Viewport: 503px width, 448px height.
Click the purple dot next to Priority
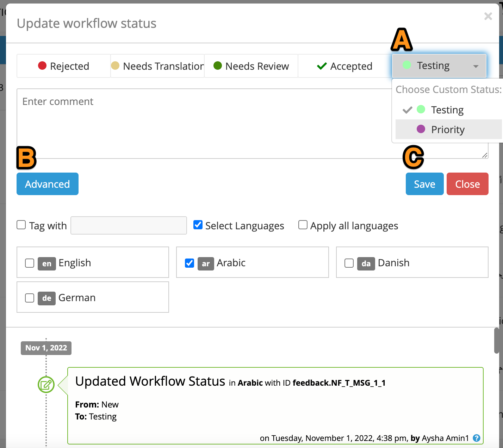pos(421,129)
